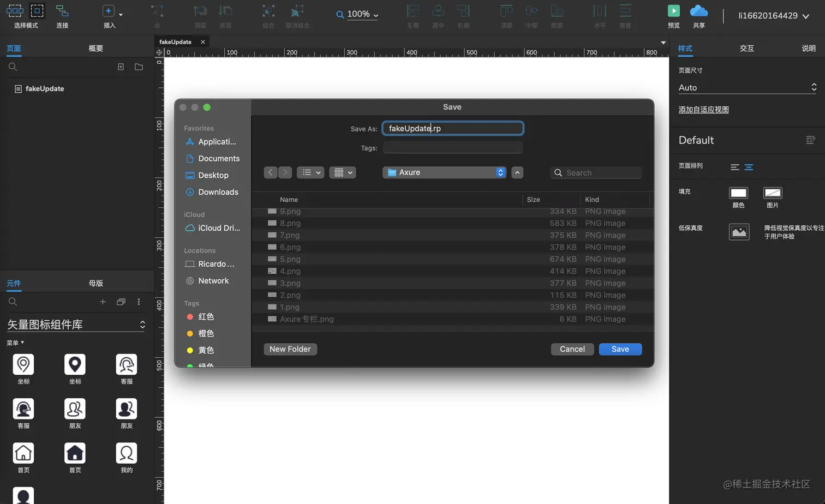Collapse the Save dialog file browser
Image resolution: width=825 pixels, height=504 pixels.
pos(517,172)
